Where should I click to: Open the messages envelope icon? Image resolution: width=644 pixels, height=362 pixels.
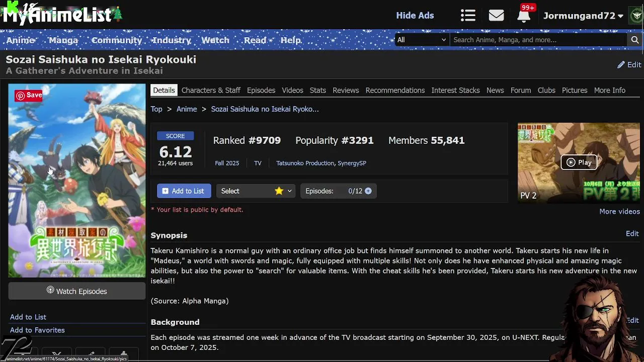[x=496, y=16]
